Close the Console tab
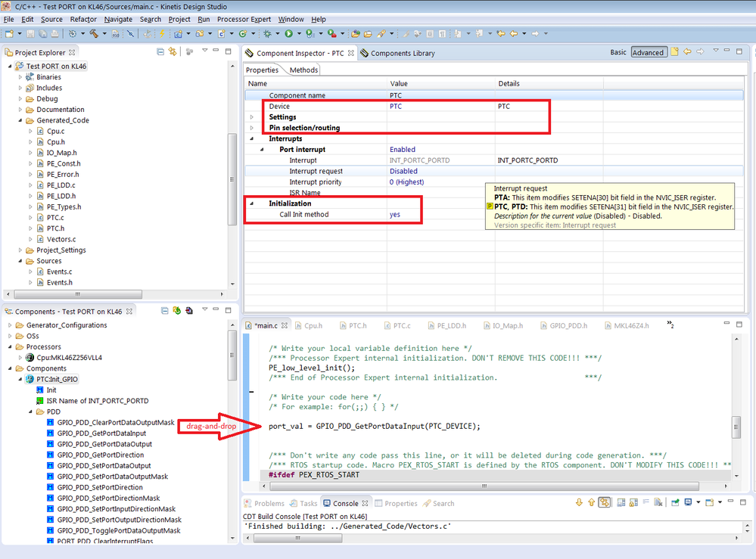 [x=365, y=502]
